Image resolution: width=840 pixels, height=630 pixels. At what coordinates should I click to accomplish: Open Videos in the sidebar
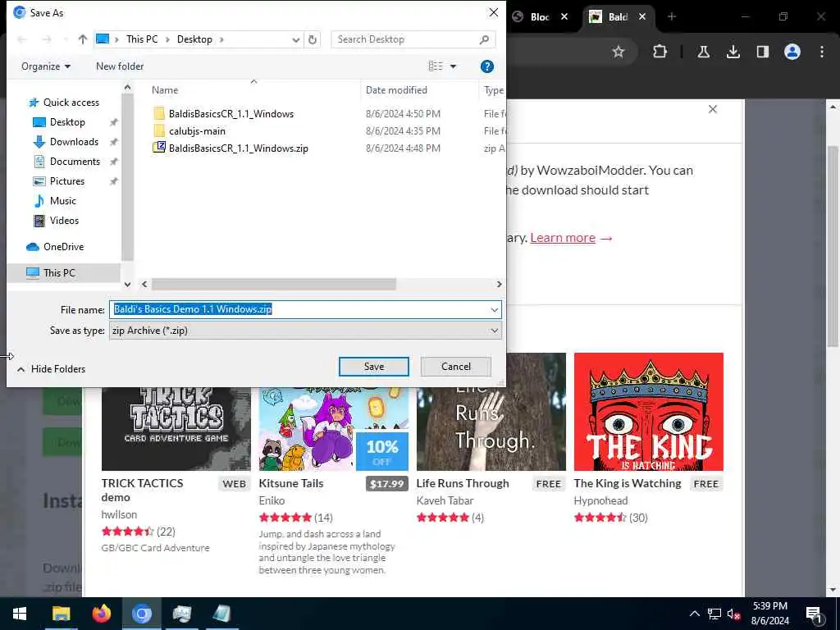click(64, 221)
